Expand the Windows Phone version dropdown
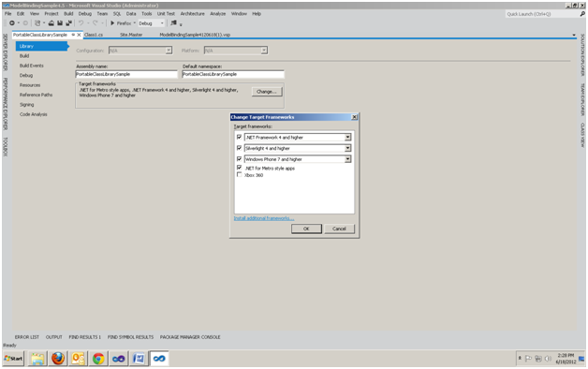Image resolution: width=588 pixels, height=369 pixels. (x=347, y=159)
